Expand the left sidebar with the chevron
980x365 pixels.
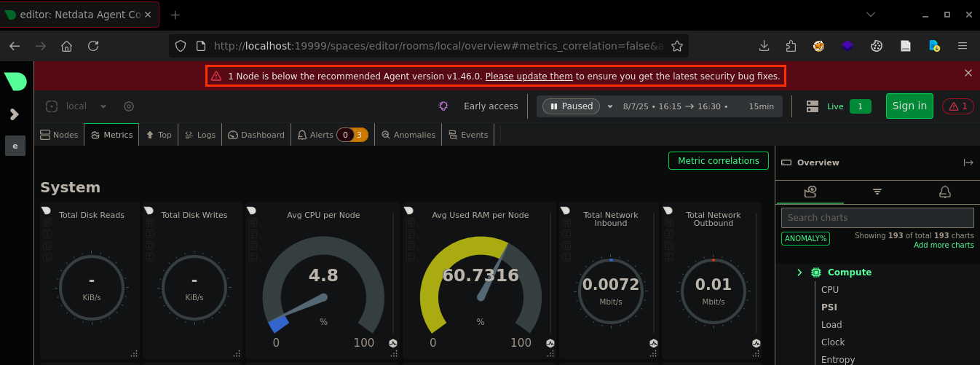[15, 114]
